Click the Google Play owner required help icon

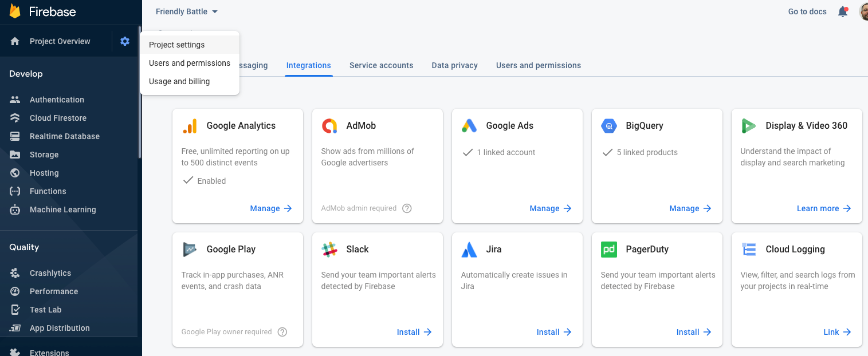click(282, 332)
